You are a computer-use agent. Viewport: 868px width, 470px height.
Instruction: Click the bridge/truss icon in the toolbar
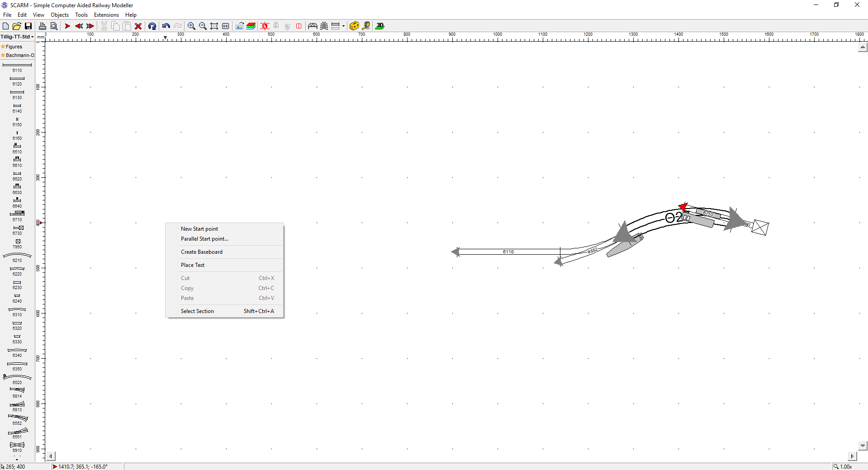click(313, 26)
